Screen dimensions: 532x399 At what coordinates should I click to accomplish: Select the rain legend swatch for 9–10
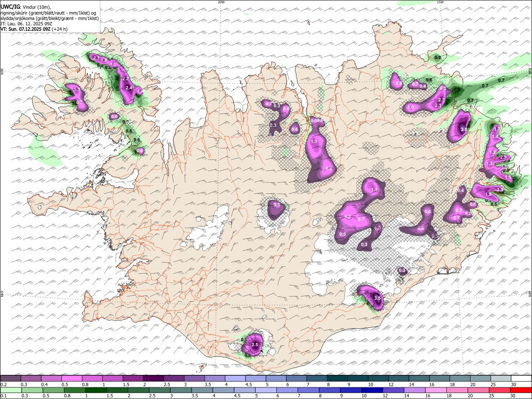tap(351, 390)
